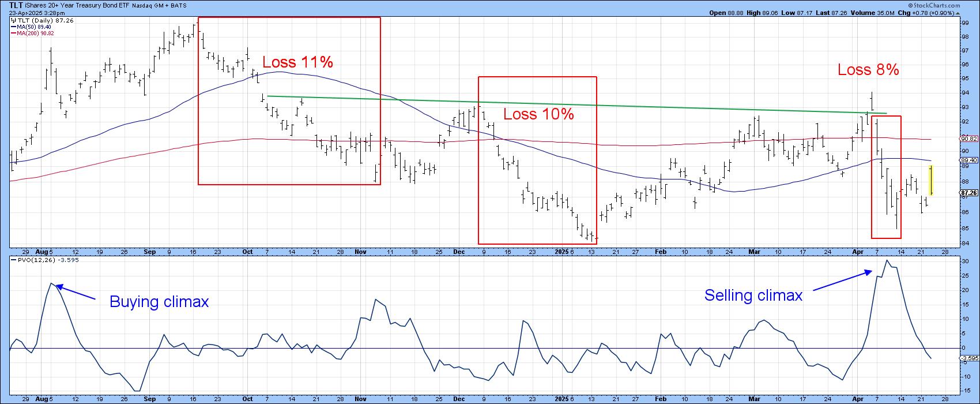Screen dimensions: 980x404
Task: Click the Volume 35.0M value
Action: click(887, 13)
